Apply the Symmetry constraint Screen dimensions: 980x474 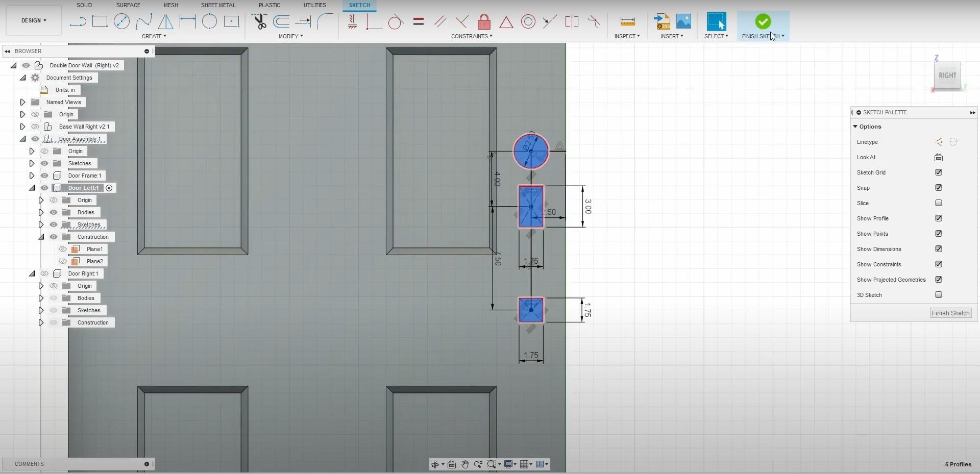[572, 21]
